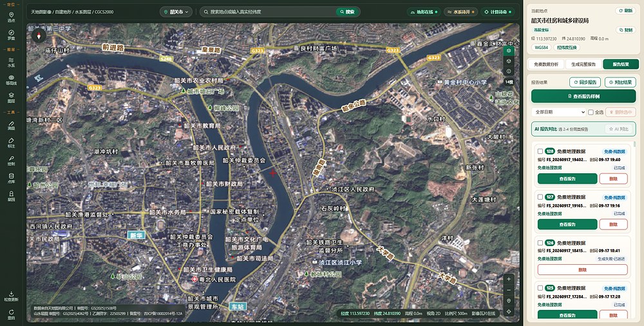Click the location pin map control button
Viewport: 644px width, 326px height.
(x=509, y=300)
